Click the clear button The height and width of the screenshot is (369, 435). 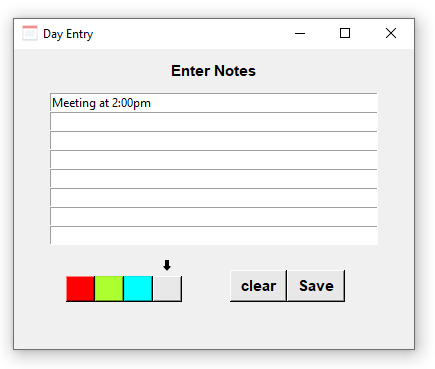click(x=258, y=286)
